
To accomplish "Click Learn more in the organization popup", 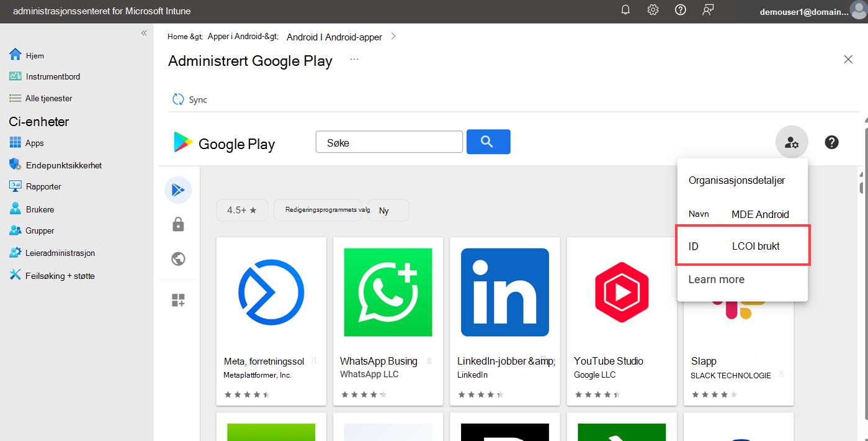I will tap(716, 279).
